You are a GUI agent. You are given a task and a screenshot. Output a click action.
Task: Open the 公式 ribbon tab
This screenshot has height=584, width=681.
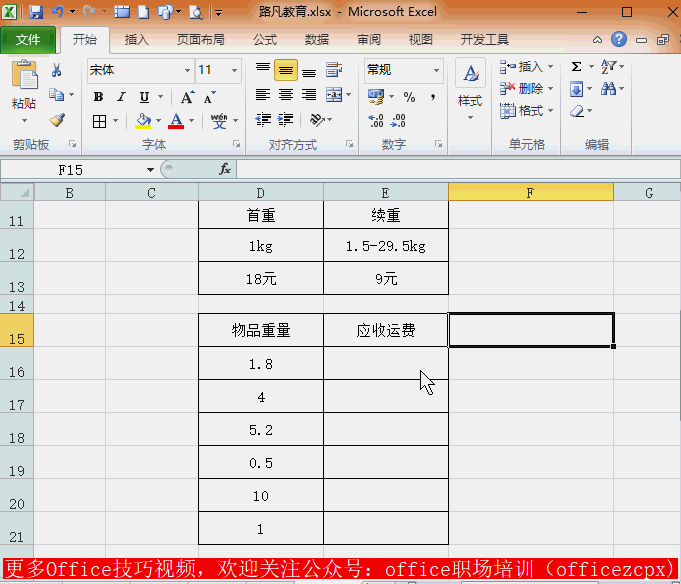264,40
